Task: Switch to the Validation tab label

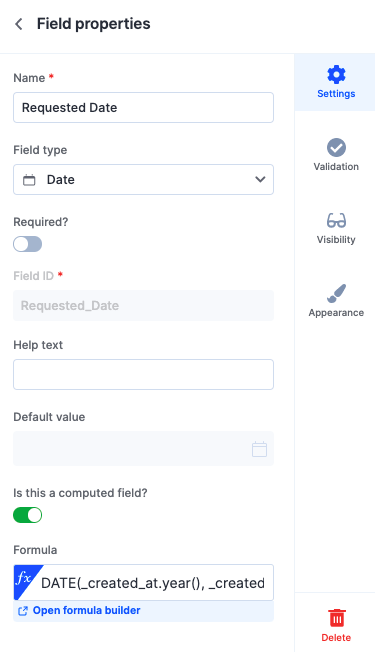Action: [x=336, y=167]
